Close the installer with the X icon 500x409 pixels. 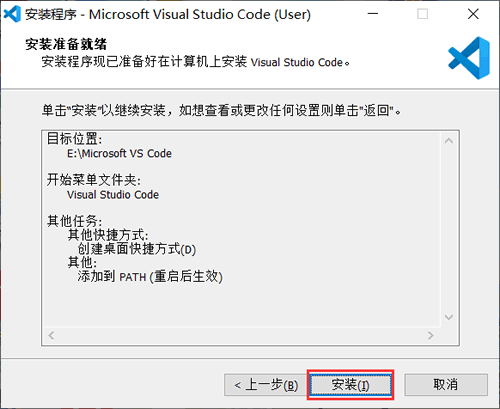pos(473,14)
